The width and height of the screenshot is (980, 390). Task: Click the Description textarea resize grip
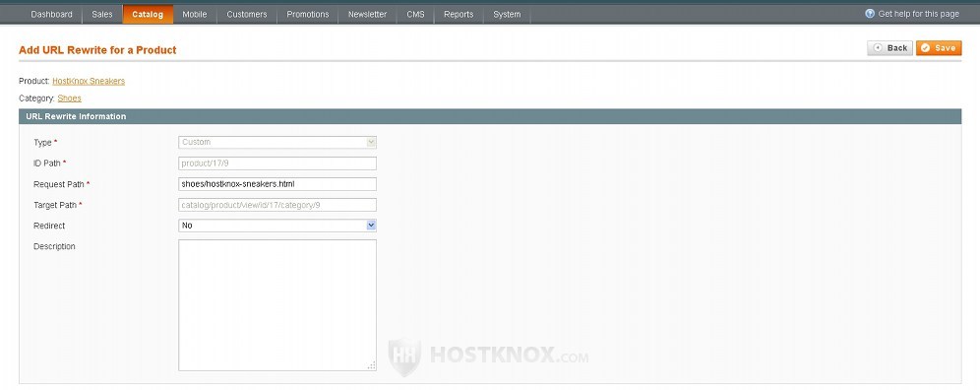pos(371,365)
